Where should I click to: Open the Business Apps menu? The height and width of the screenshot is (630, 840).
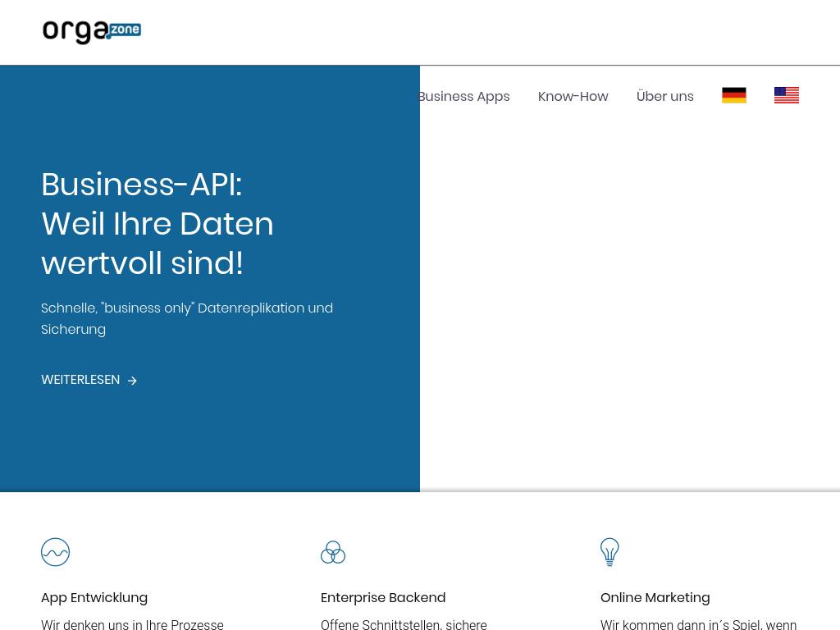464,97
